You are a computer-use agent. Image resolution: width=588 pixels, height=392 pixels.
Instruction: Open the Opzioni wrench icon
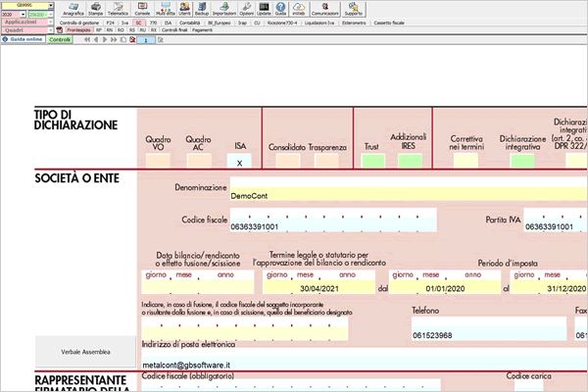point(246,9)
